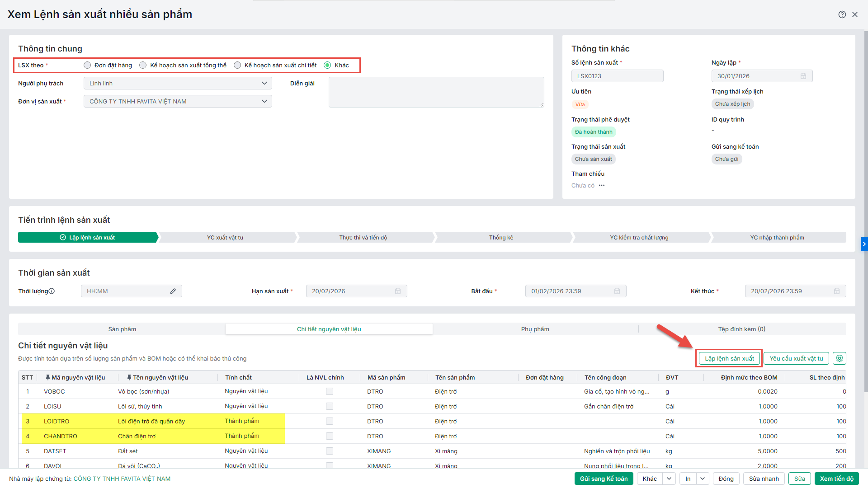Viewport: 868px width, 488px height.
Task: Click info icon next to Thời lượng
Action: 52,291
